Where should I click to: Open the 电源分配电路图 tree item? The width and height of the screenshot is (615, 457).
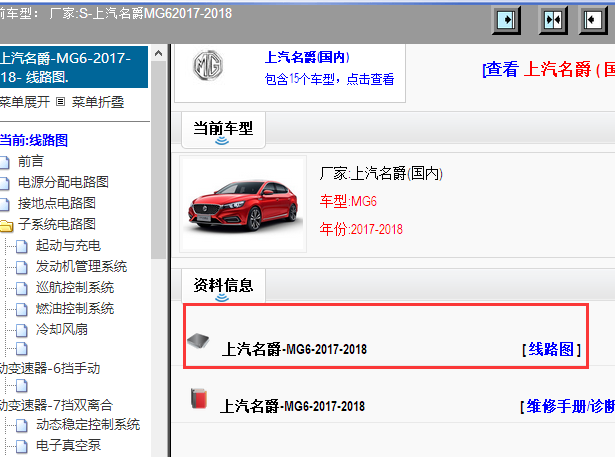[63, 182]
